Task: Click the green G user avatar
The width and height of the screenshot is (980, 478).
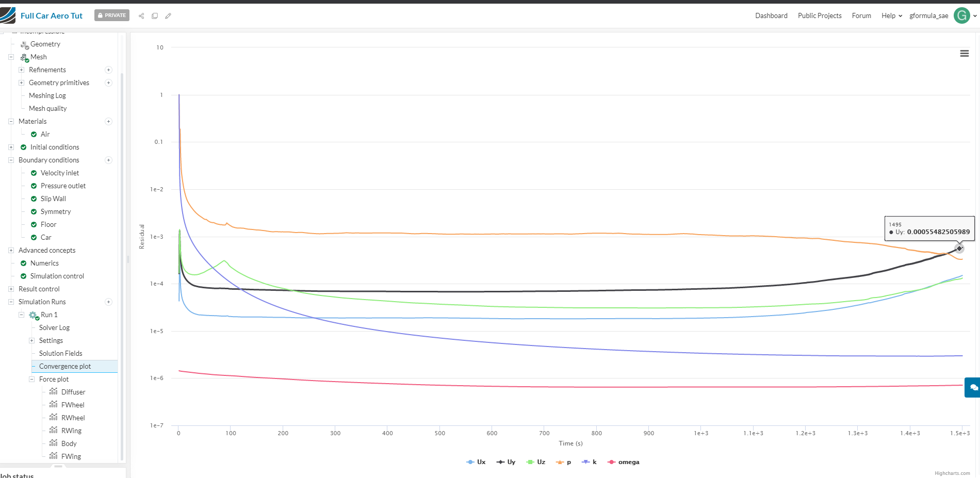Action: tap(961, 15)
